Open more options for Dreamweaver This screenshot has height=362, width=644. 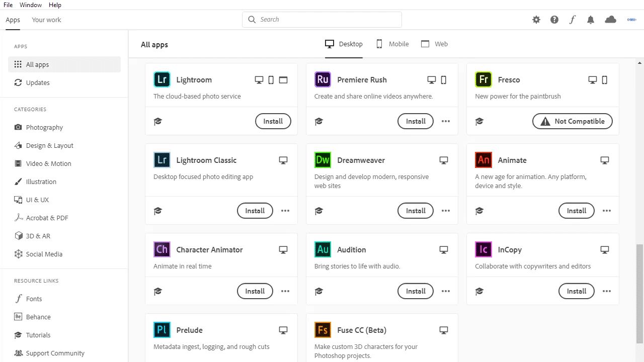pos(446,211)
